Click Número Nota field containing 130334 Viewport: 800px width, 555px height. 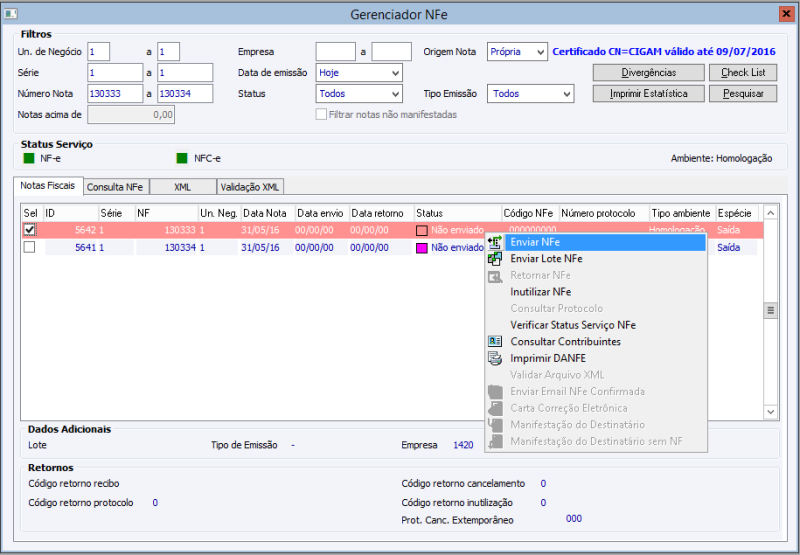185,94
